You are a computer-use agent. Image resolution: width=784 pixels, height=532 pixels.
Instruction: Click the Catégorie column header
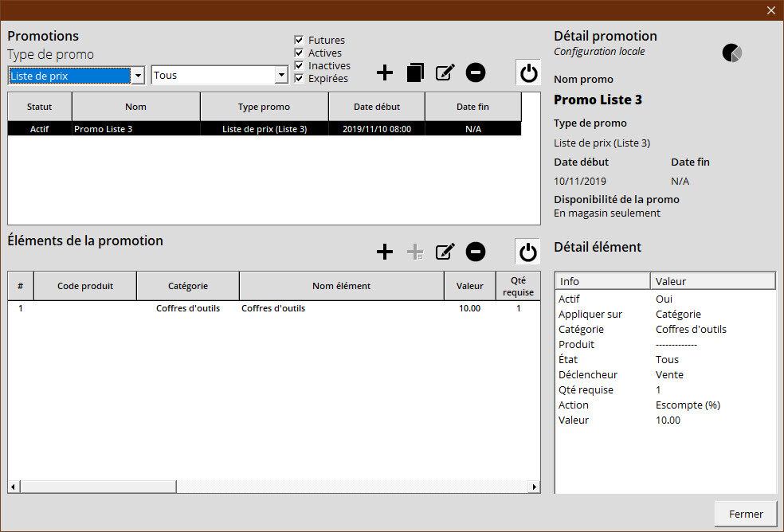point(188,286)
